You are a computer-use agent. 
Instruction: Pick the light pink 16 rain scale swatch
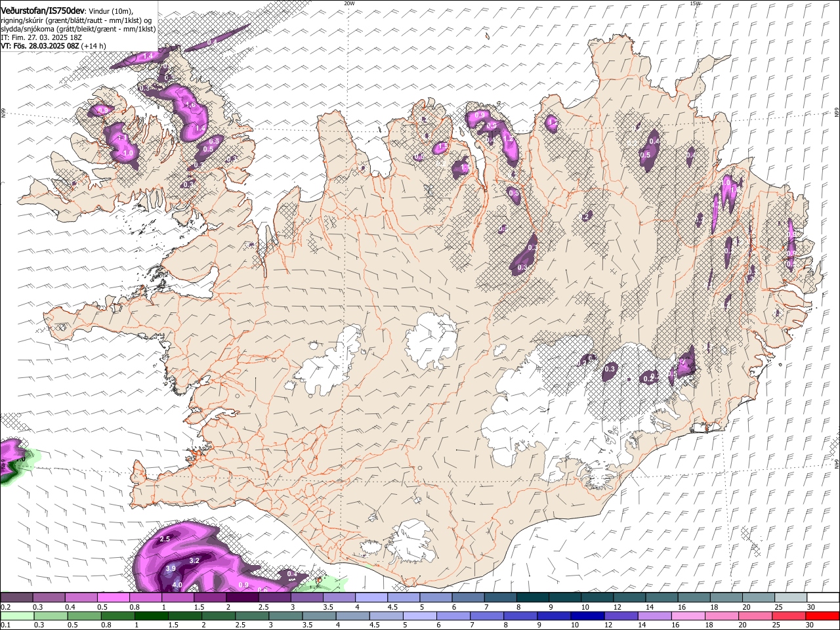pos(687,616)
